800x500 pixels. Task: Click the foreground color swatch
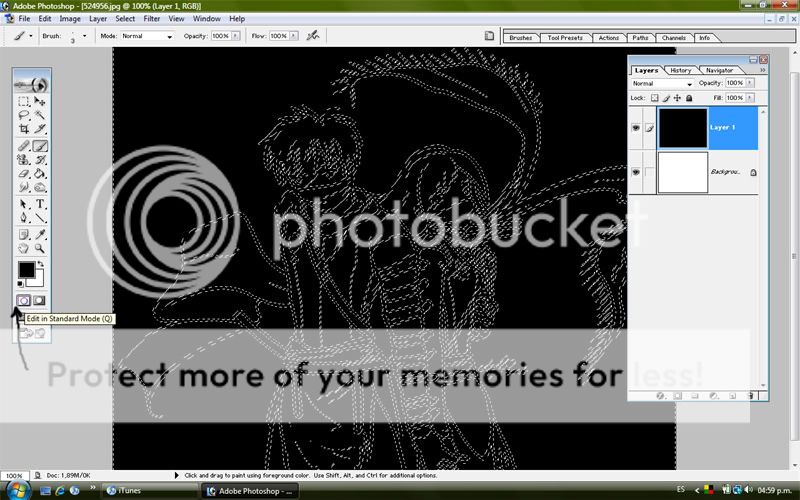coord(27,270)
